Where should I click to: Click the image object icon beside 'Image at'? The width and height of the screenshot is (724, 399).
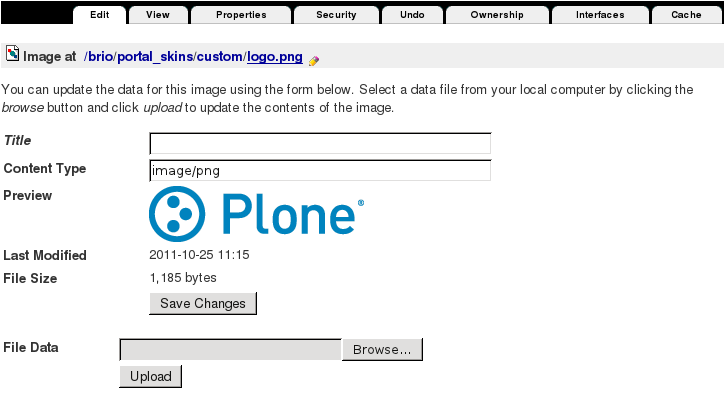point(12,54)
